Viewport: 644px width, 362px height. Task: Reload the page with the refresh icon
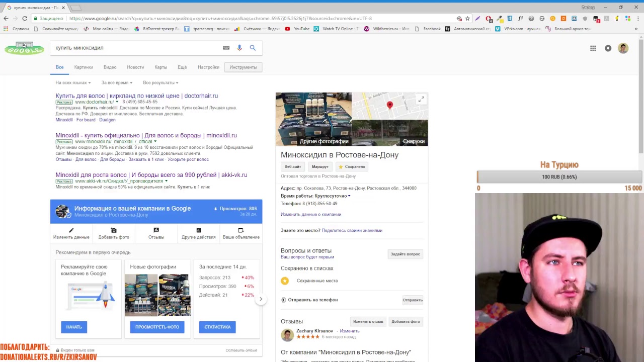[x=25, y=19]
